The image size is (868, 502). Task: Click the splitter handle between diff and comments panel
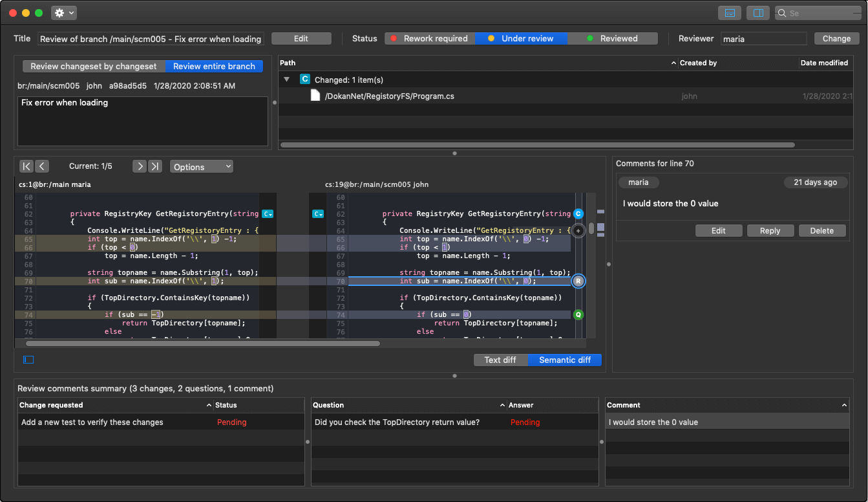609,264
